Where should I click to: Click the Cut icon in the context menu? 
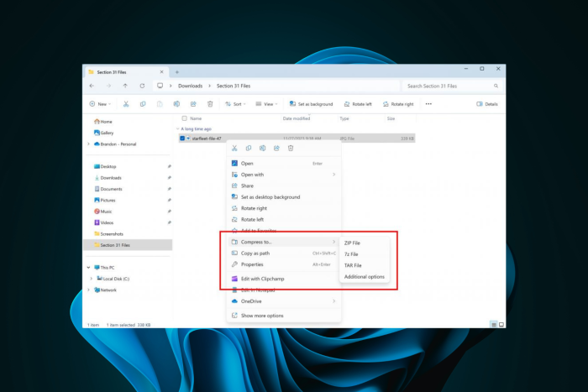234,148
